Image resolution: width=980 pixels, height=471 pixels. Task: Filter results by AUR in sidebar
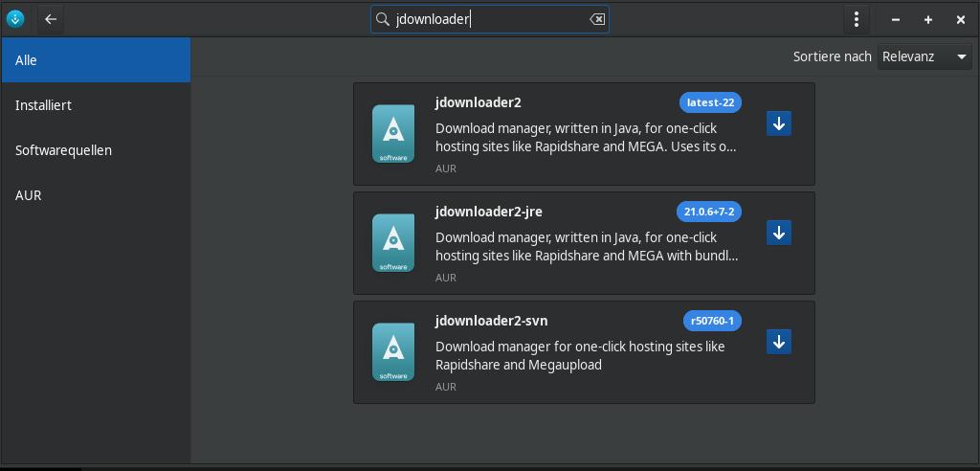click(x=96, y=195)
